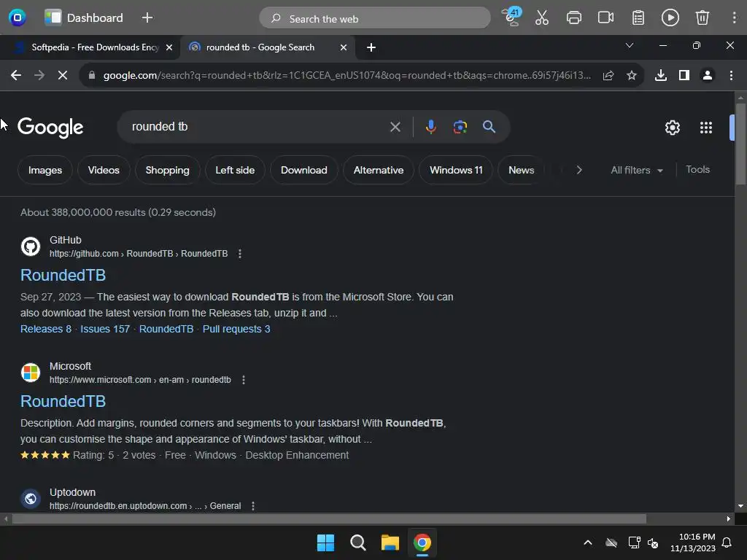This screenshot has height=560, width=747.
Task: Select the Download filter chip
Action: (x=304, y=170)
